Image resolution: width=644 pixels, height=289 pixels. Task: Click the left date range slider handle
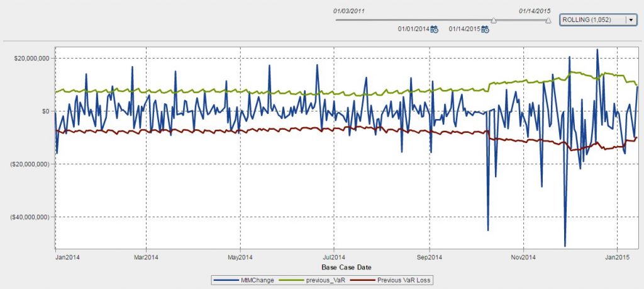(494, 21)
